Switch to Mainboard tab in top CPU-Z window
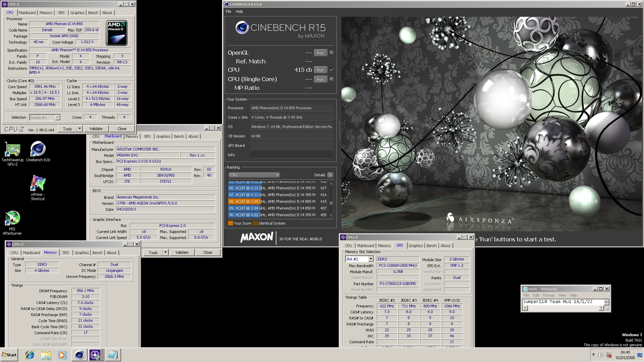644x362 pixels. click(27, 13)
